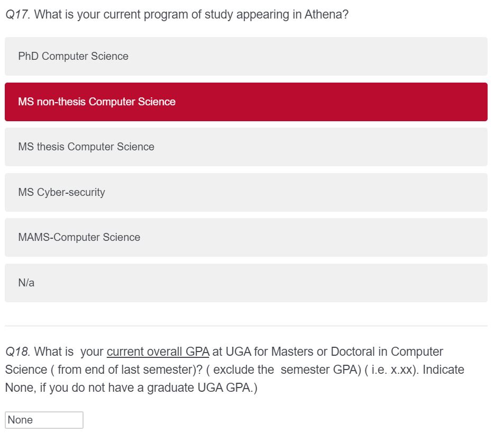Choose the MAMS-Computer Science option
This screenshot has height=441, width=504.
coord(246,237)
